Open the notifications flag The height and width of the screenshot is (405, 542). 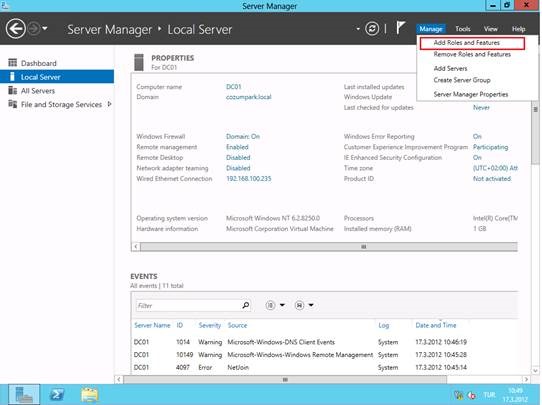tap(400, 28)
